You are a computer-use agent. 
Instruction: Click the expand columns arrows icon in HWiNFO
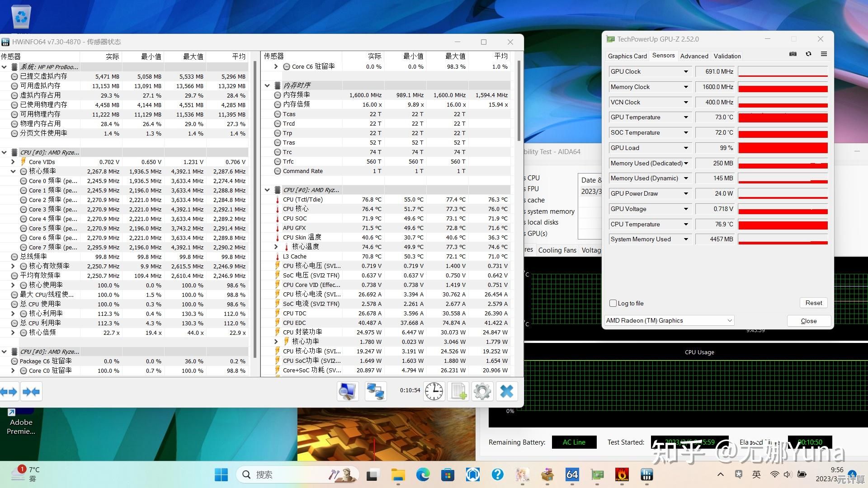coord(9,392)
